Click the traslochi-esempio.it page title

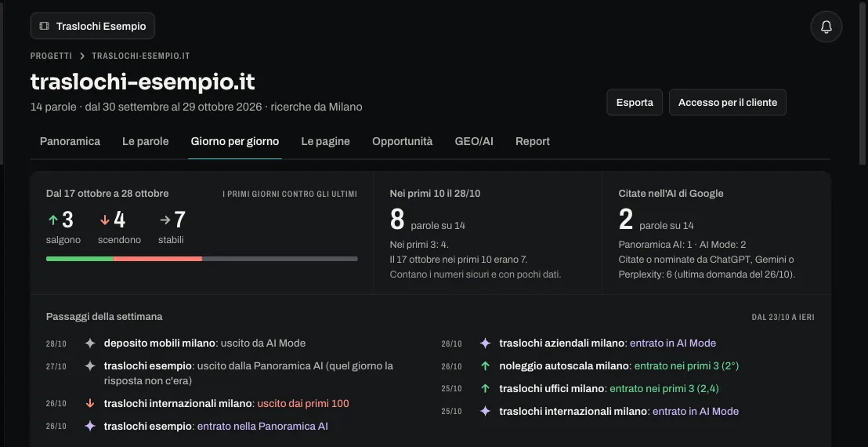143,82
